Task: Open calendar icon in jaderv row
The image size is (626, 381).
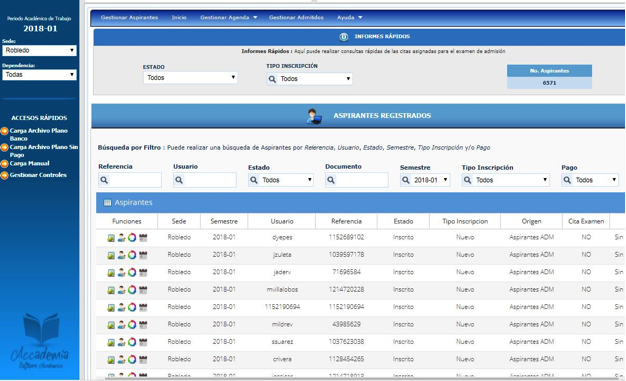Action: [143, 272]
